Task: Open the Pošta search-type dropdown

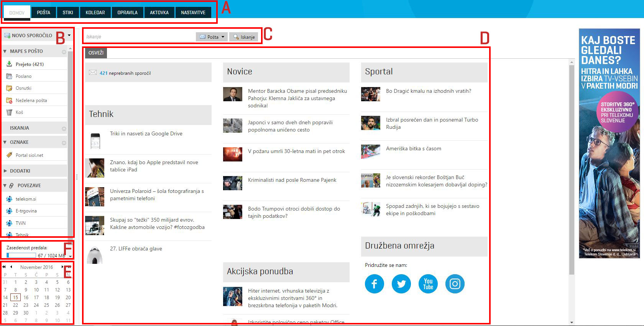Action: coord(212,37)
